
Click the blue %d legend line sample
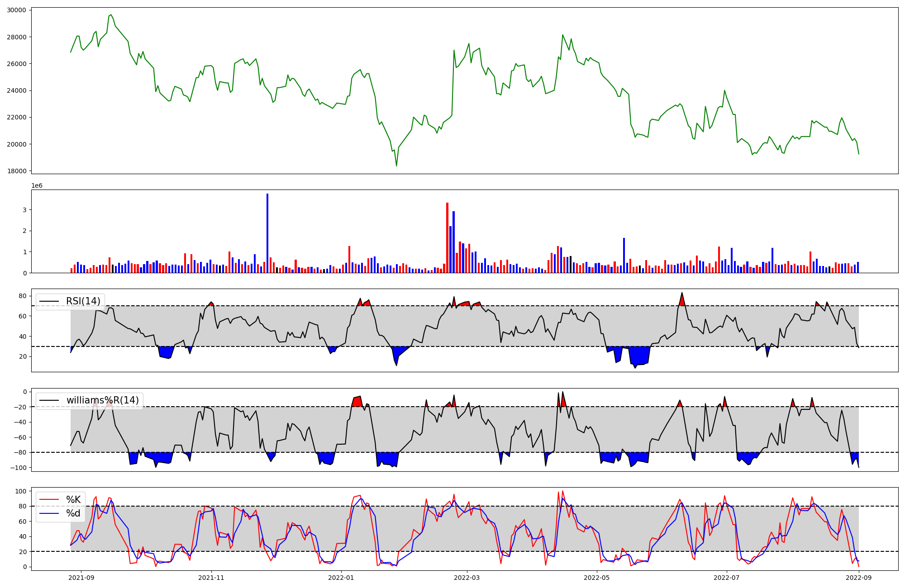pos(49,513)
